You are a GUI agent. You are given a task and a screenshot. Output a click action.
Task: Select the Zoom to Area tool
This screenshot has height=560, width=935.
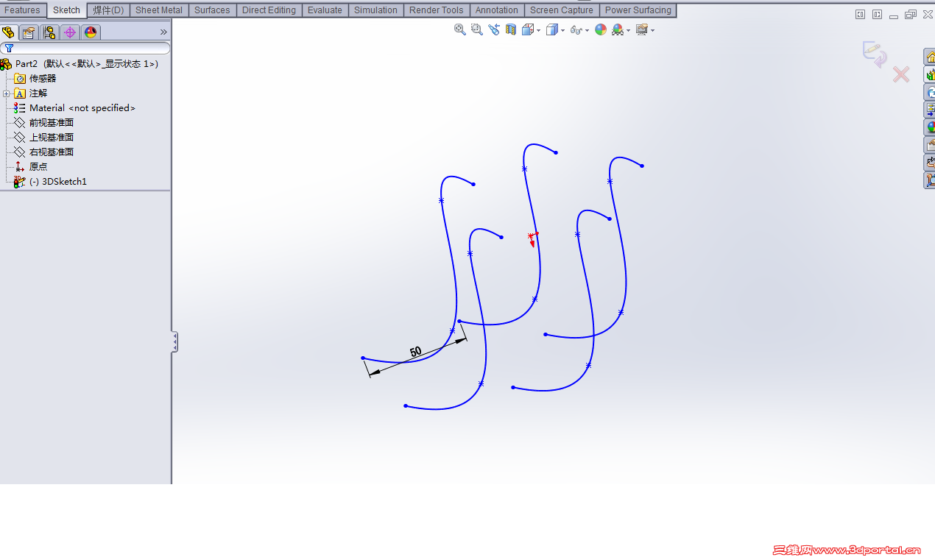[x=476, y=29]
